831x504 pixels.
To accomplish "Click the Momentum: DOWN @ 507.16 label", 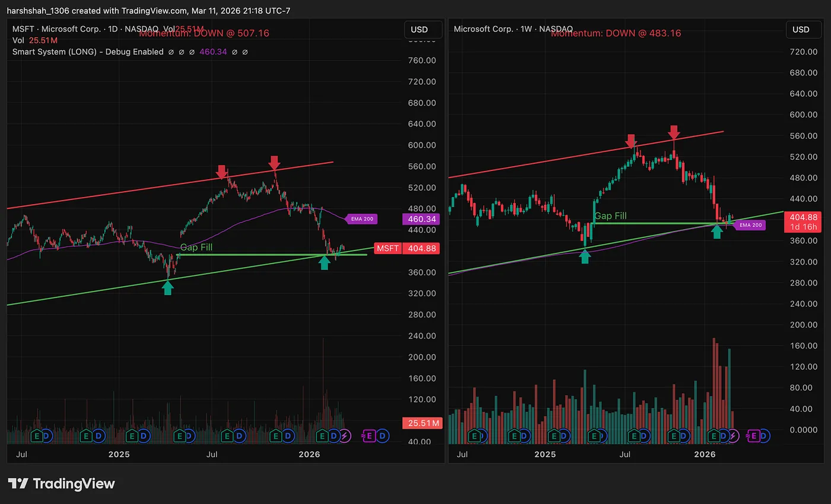I will pyautogui.click(x=204, y=33).
